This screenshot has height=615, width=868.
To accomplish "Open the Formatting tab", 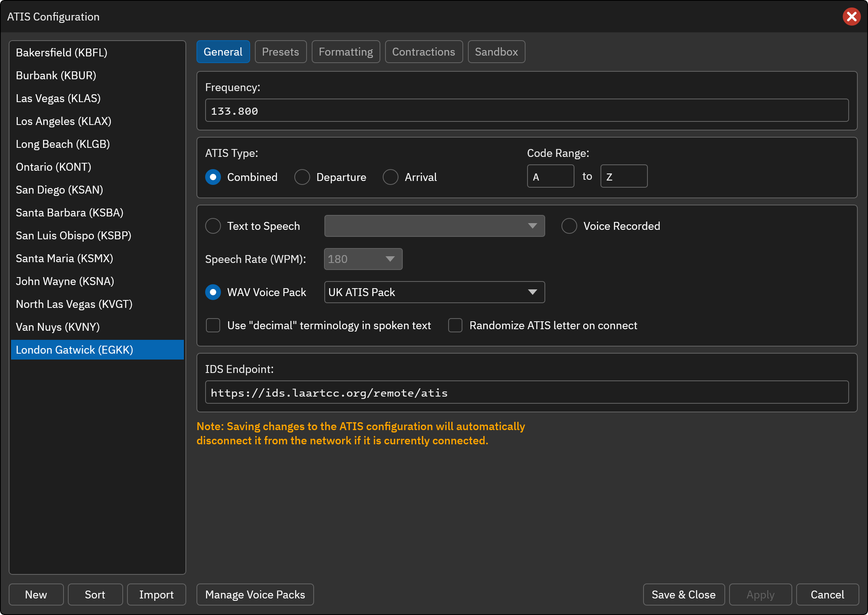I will (346, 52).
